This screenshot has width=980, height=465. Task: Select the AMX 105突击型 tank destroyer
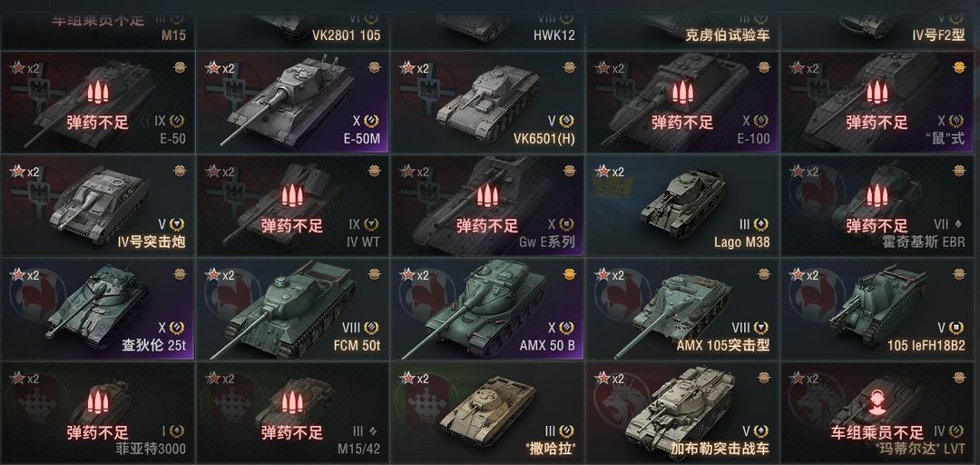pos(681,309)
